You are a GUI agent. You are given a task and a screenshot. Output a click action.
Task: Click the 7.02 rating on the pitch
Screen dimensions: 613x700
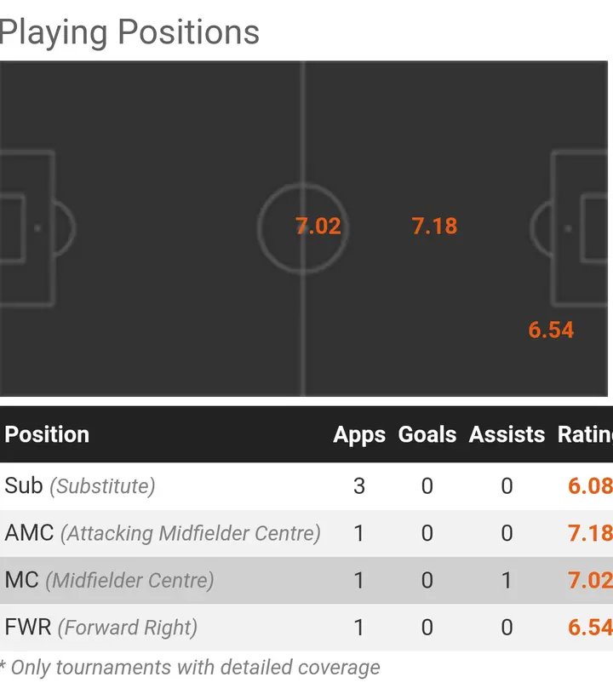coord(318,227)
